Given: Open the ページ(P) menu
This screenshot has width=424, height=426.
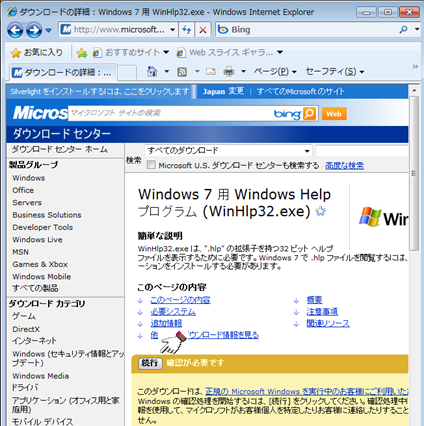Looking at the screenshot, I should (x=275, y=71).
